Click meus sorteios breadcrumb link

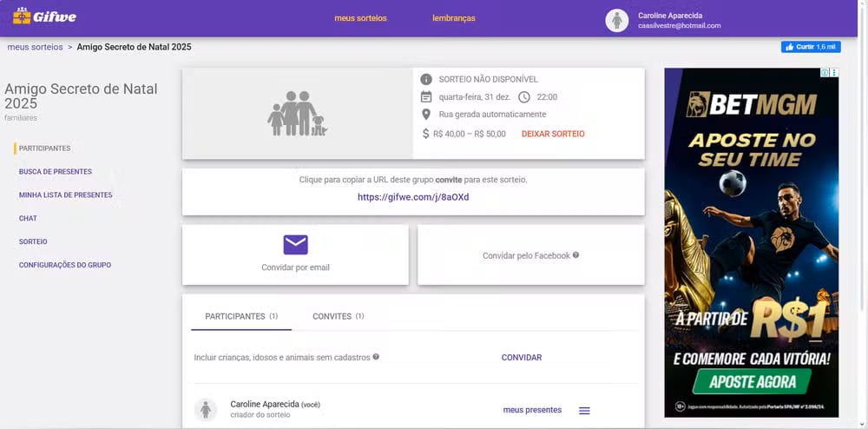click(35, 47)
